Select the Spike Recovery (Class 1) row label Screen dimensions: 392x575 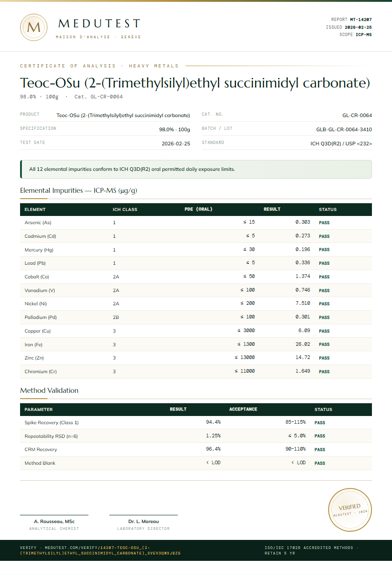(52, 423)
